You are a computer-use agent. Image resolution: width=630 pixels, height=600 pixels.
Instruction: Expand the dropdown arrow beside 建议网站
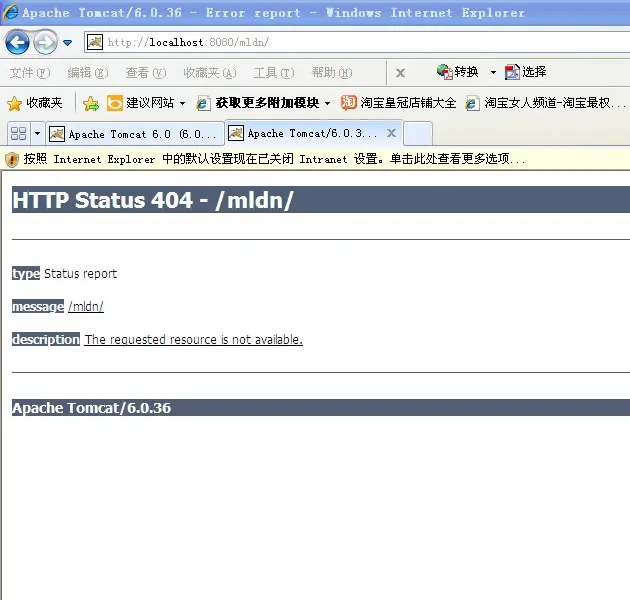182,103
